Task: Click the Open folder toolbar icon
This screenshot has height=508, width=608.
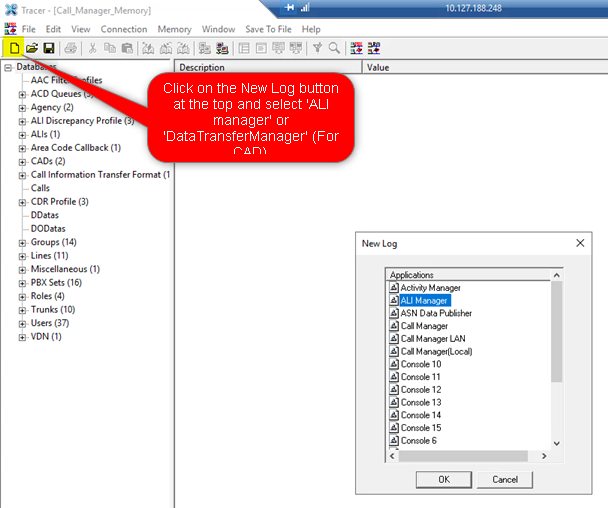Action: 32,48
